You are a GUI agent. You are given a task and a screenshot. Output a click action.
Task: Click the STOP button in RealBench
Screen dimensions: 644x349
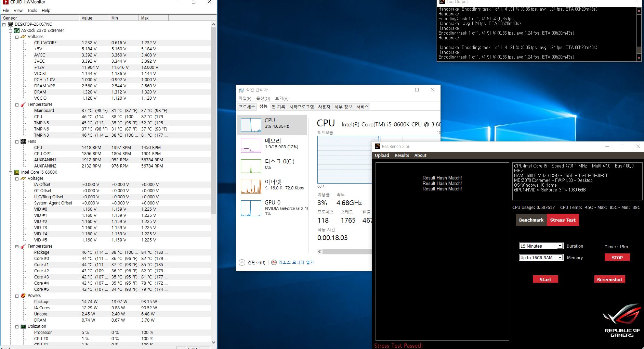tap(617, 258)
